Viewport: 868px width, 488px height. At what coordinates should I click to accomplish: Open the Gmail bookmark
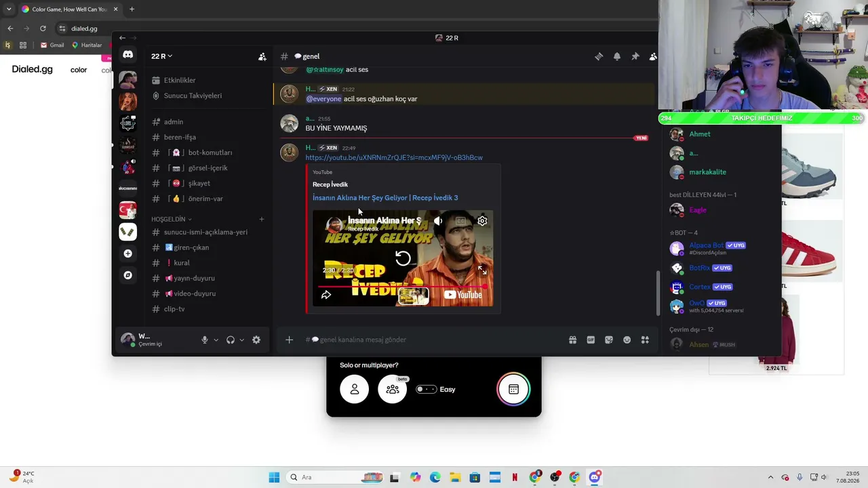(52, 45)
